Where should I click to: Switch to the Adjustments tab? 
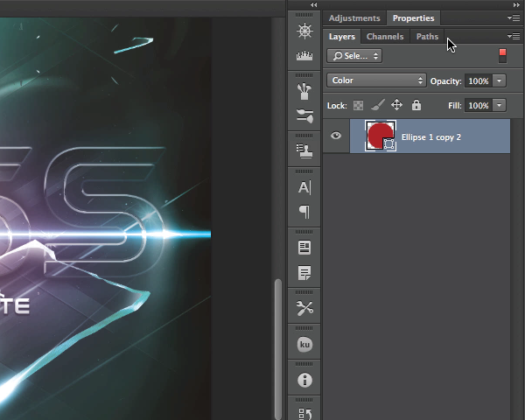click(354, 17)
